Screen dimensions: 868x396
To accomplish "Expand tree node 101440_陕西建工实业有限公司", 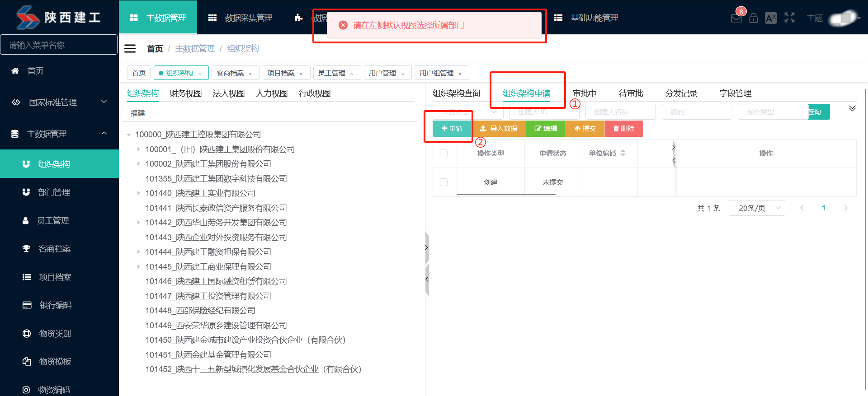I will coord(138,193).
